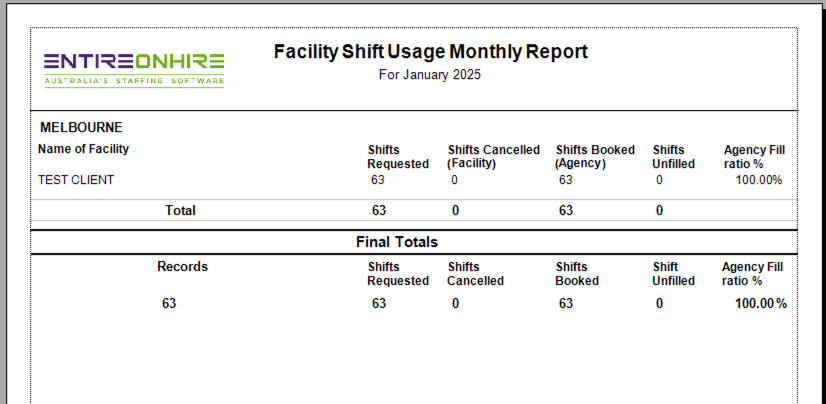Click the 'Shifts Cancelled (Facility)' column header
The width and height of the screenshot is (826, 404).
[x=493, y=156]
